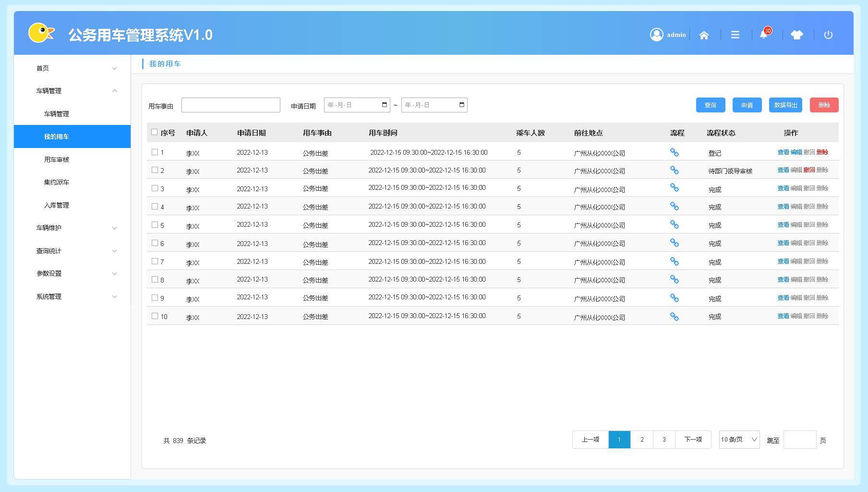
Task: Click the 用车事由 search input field
Action: tap(230, 105)
